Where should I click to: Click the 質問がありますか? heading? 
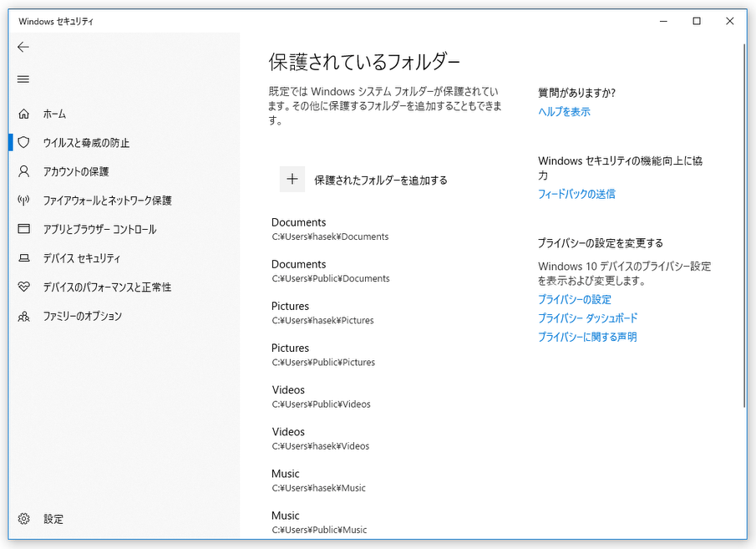pyautogui.click(x=576, y=93)
